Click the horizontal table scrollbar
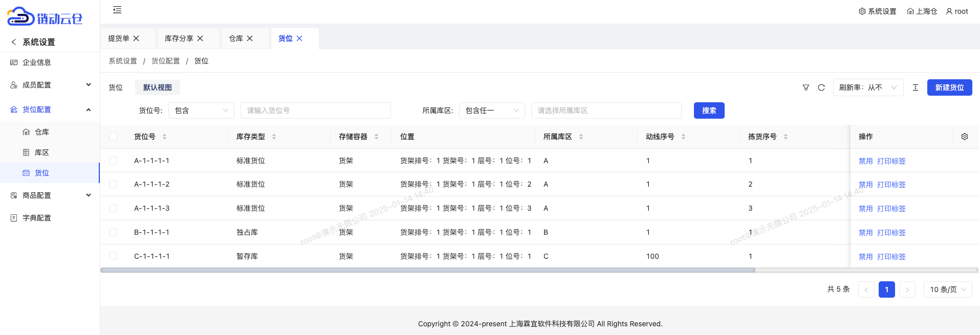 click(427, 270)
